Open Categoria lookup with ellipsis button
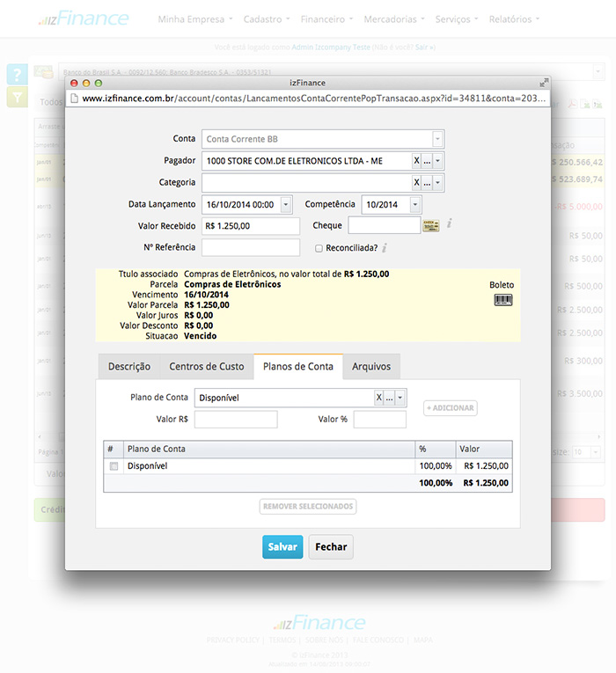 427,183
